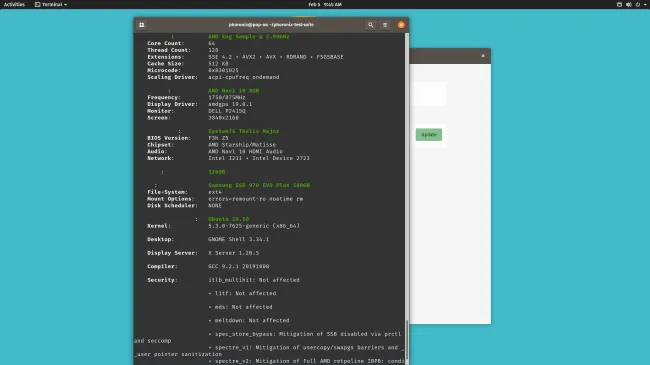650x365 pixels.
Task: Open the Terminal app menu in the top bar
Action: pos(51,4)
